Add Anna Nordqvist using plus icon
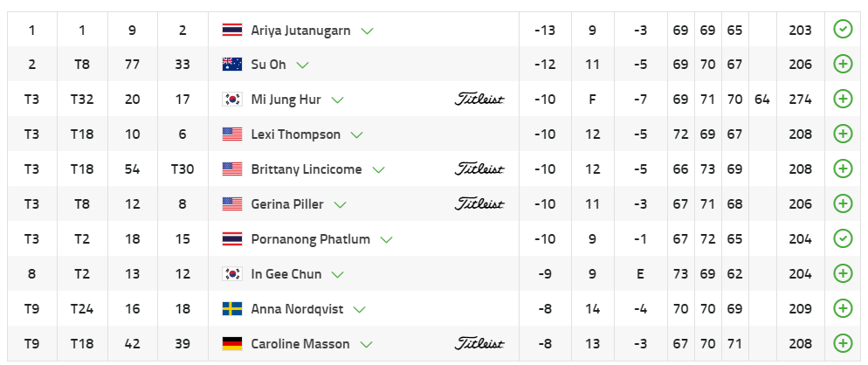The image size is (868, 365). click(843, 309)
